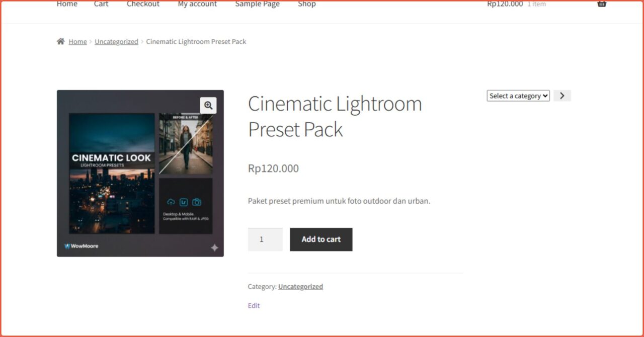Click the Lightroom logo on the product image
Viewport: 644px width, 337px height.
pyautogui.click(x=183, y=202)
